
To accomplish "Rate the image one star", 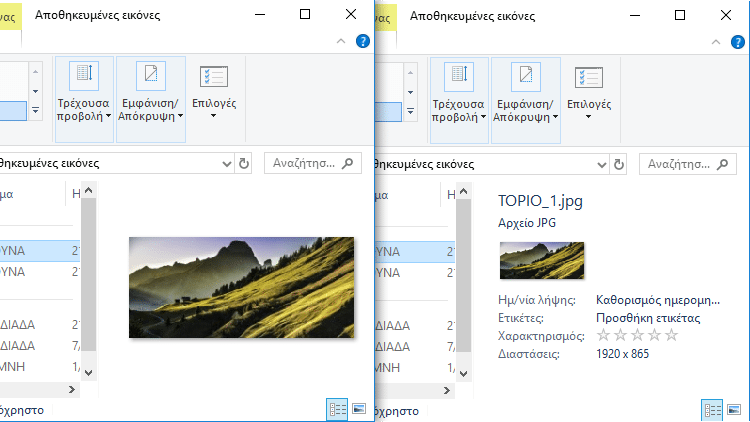I will [603, 335].
